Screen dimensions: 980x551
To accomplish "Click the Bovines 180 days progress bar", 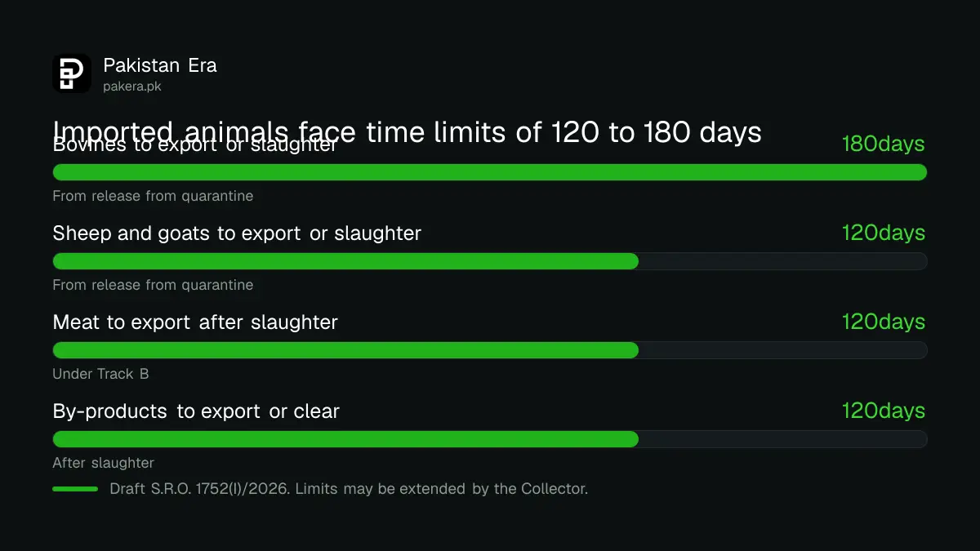I will (x=490, y=172).
